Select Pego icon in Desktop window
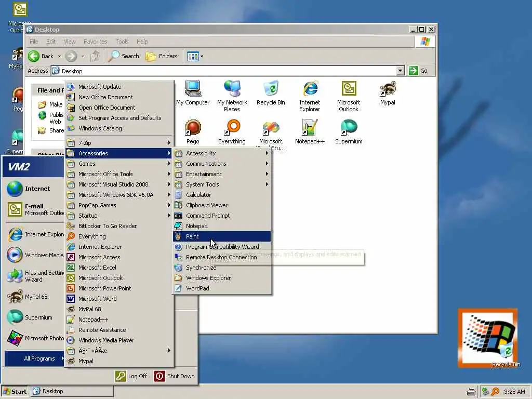532x399 pixels. coord(193,132)
